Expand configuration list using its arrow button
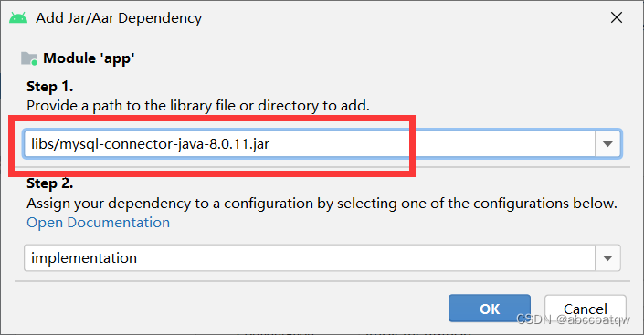Viewport: 644px width, 335px height. point(607,258)
